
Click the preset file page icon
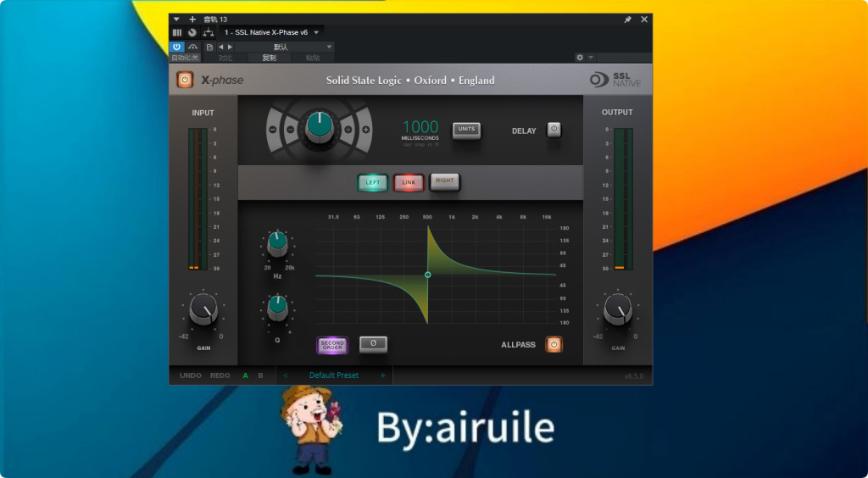[x=210, y=47]
